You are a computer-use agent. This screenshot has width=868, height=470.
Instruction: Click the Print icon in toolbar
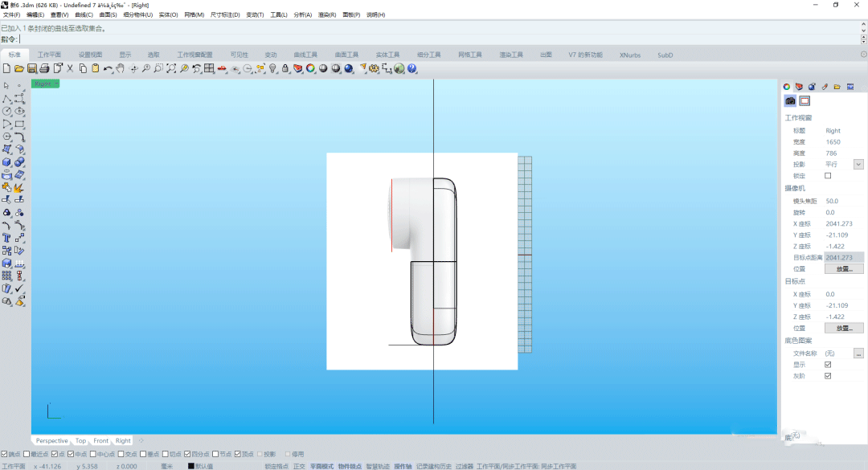coord(45,69)
